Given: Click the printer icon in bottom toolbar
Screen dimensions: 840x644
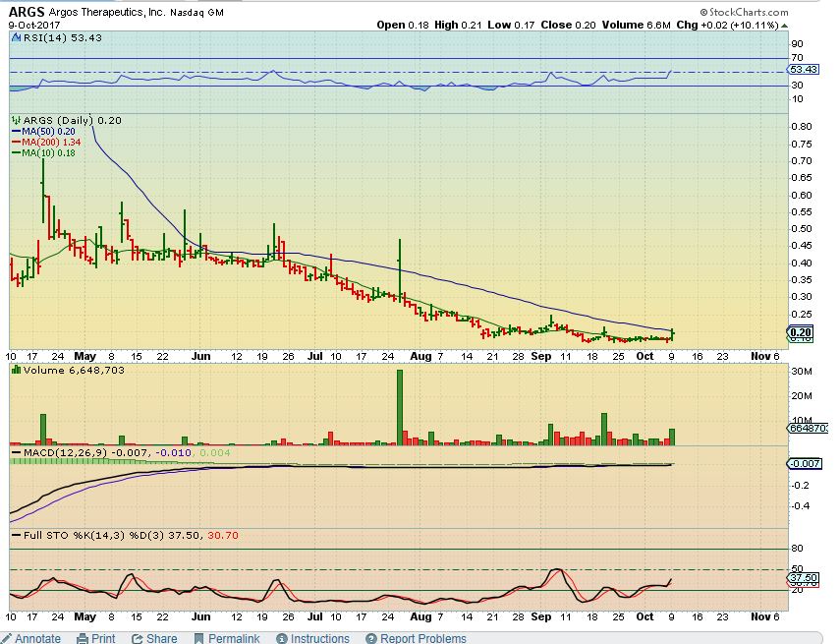Looking at the screenshot, I should (x=83, y=638).
